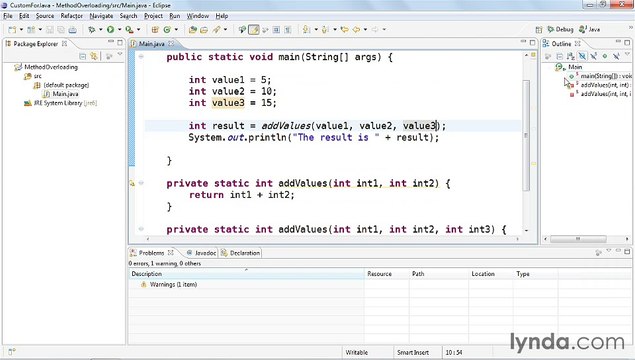Click the New file toolbar icon
The width and height of the screenshot is (635, 360).
pyautogui.click(x=12, y=30)
